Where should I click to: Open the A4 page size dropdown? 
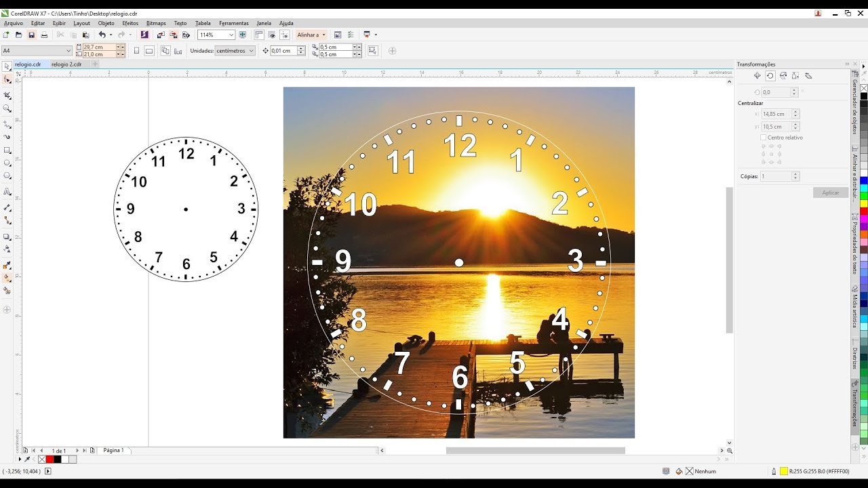point(68,51)
